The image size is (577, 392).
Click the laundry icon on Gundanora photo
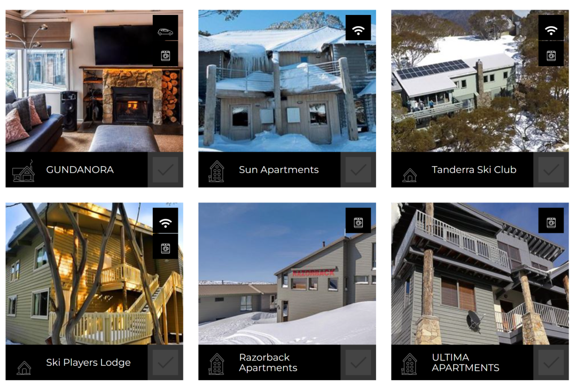(x=165, y=56)
